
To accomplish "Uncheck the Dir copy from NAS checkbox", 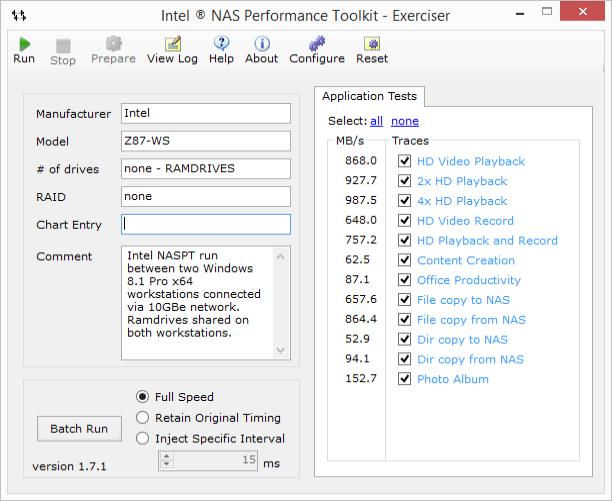I will pyautogui.click(x=404, y=359).
